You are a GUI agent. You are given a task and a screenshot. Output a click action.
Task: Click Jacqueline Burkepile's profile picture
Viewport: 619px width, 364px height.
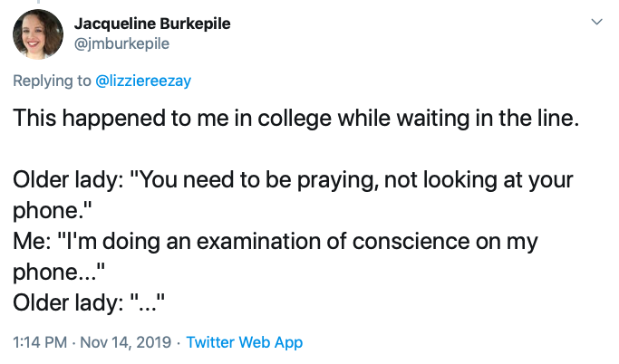pyautogui.click(x=37, y=35)
